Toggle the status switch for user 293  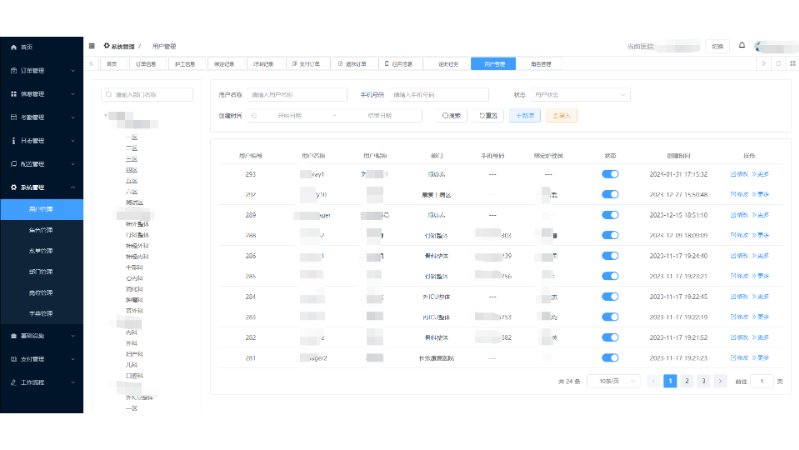(610, 174)
